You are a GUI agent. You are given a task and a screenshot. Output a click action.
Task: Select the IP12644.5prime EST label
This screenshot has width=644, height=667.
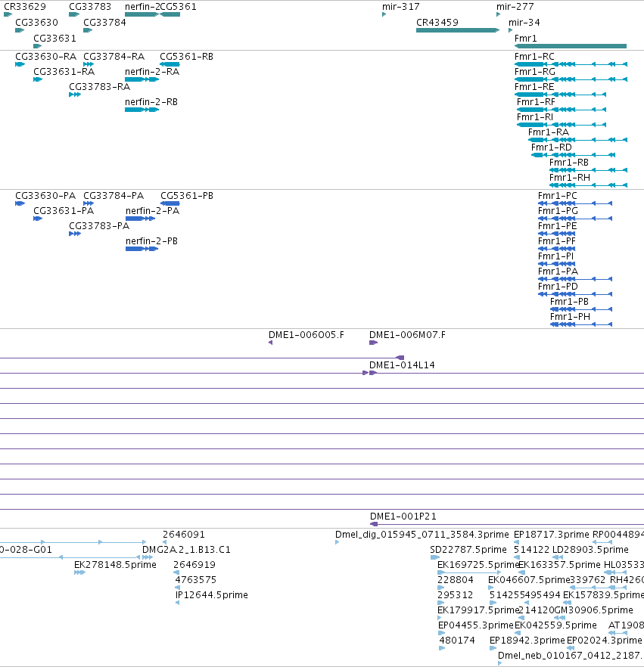pyautogui.click(x=212, y=595)
